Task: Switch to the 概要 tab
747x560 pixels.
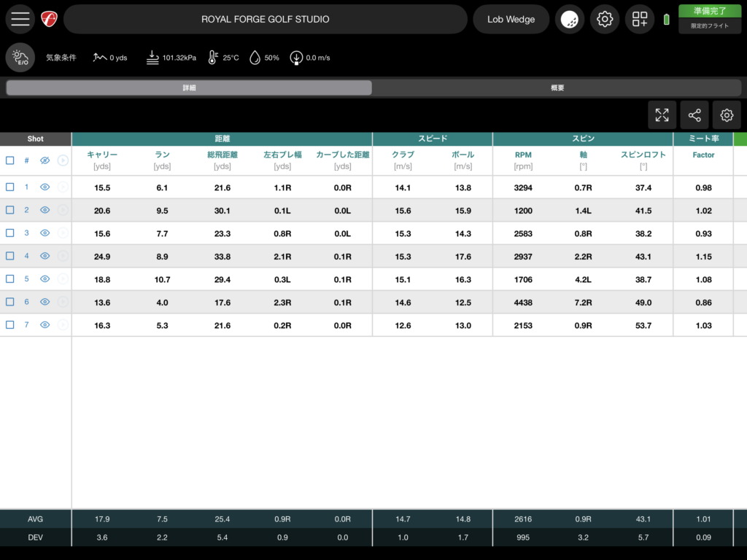Action: point(557,87)
